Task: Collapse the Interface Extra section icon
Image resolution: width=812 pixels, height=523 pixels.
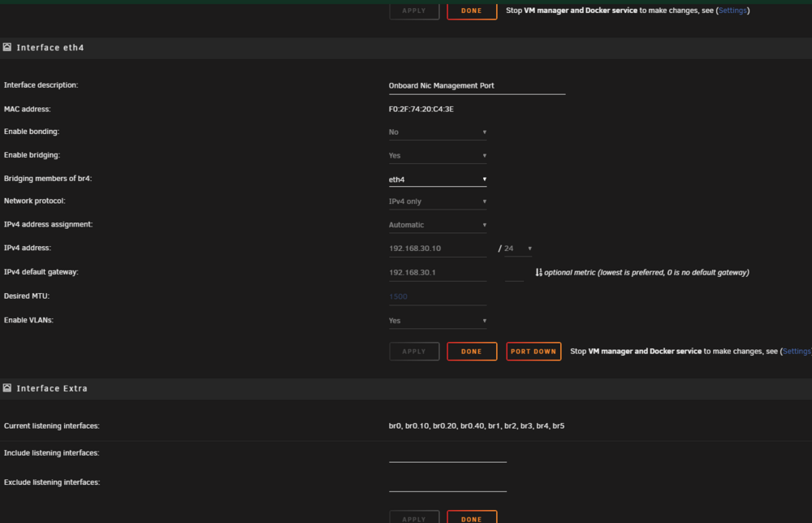Action: tap(7, 388)
